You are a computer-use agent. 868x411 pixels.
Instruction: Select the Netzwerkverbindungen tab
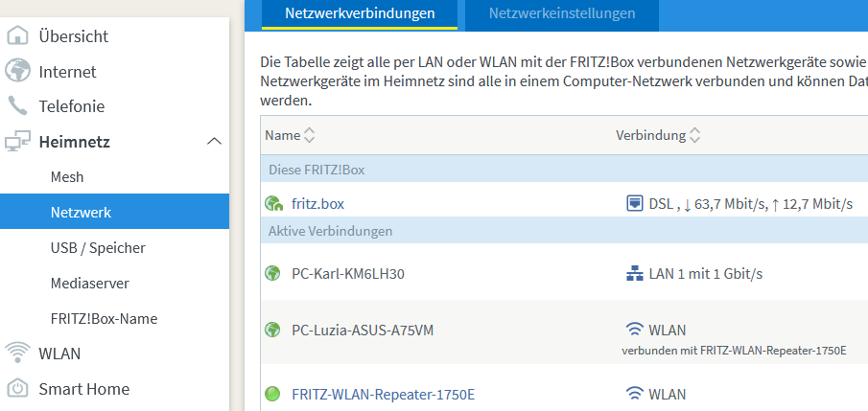[360, 13]
